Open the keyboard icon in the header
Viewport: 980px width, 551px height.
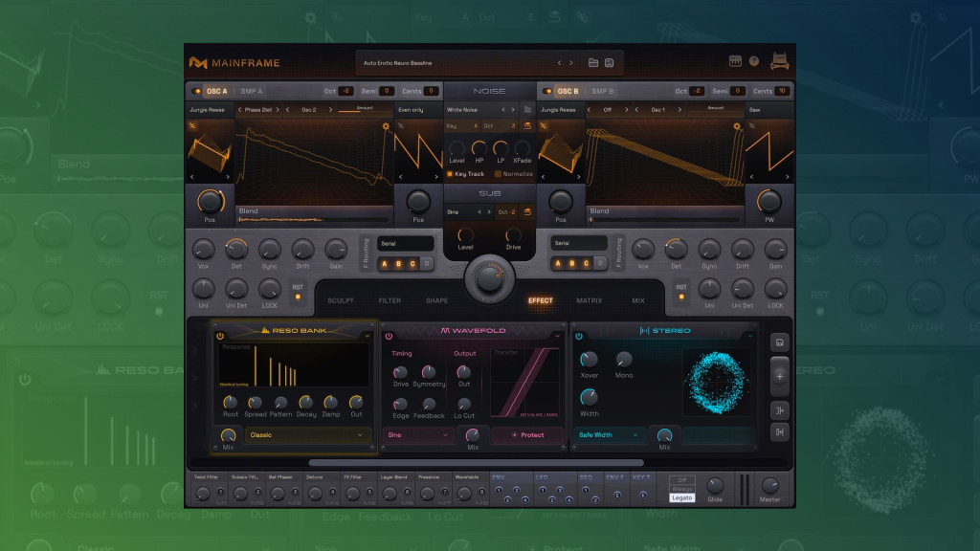(x=735, y=61)
